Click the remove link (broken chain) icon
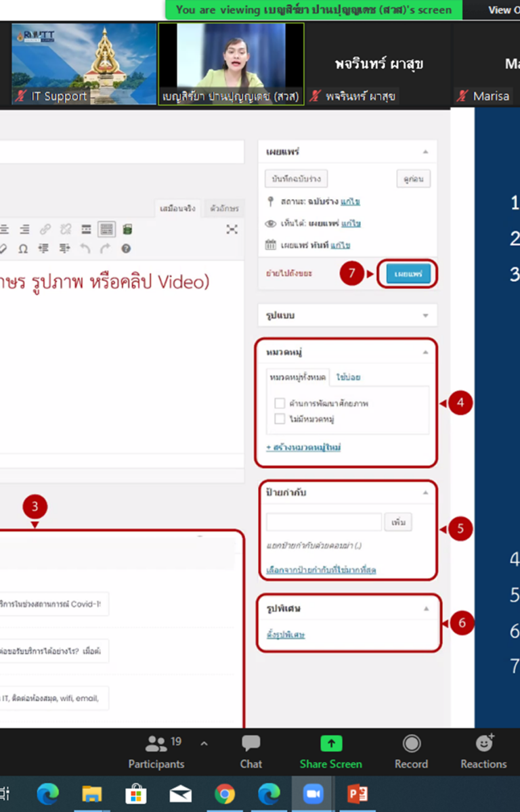The height and width of the screenshot is (812, 520). pos(66,230)
